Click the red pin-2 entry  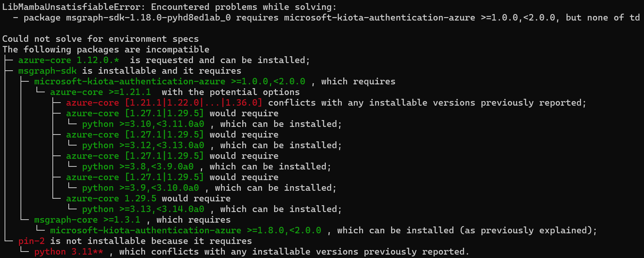[32, 241]
